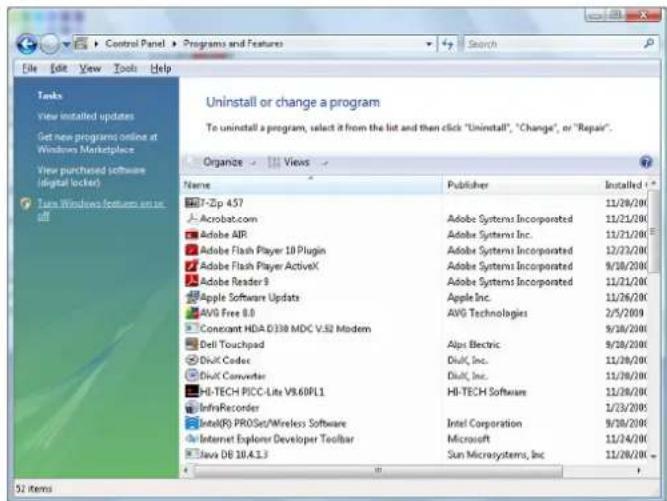
Task: Click the Conexant HDA Modem icon
Action: [192, 328]
